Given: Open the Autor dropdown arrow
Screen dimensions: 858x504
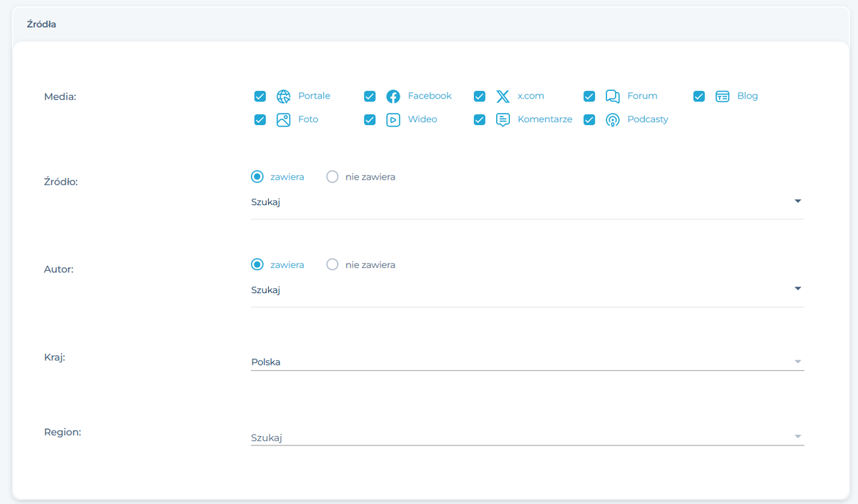Looking at the screenshot, I should 798,289.
